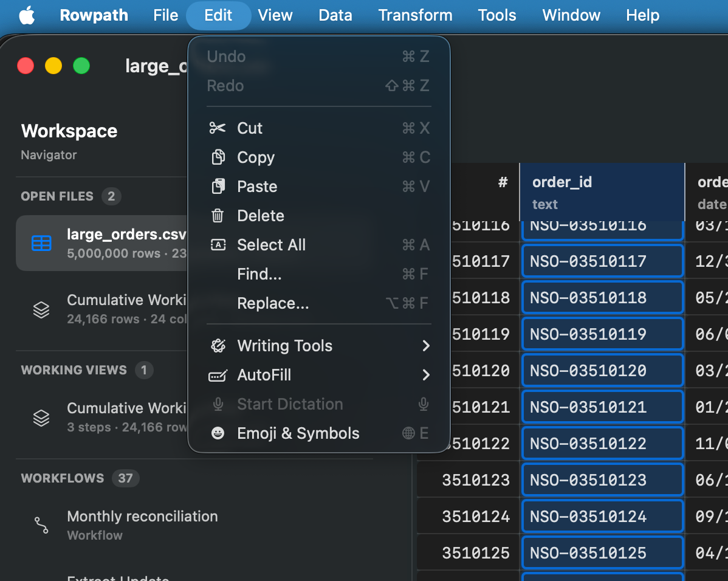728x581 pixels.
Task: Open the 3 steps Cumulative working view
Action: (x=102, y=417)
